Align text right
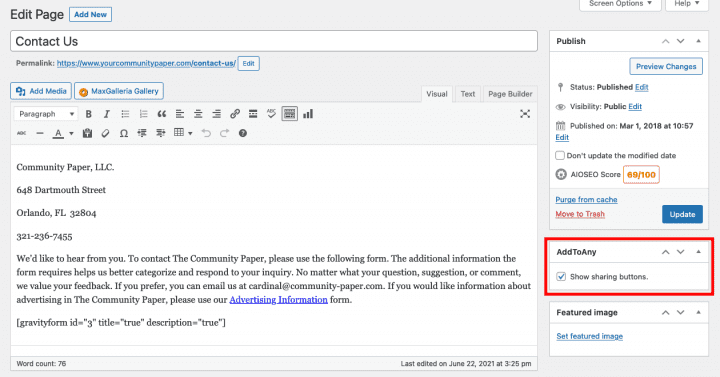Viewport: 720px width, 377px height. click(216, 114)
